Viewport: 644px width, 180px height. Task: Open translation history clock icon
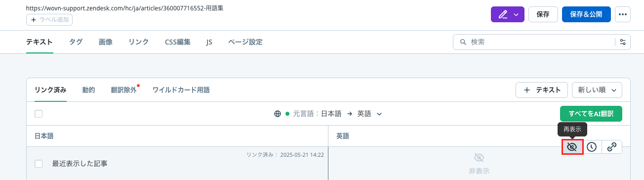pyautogui.click(x=591, y=147)
